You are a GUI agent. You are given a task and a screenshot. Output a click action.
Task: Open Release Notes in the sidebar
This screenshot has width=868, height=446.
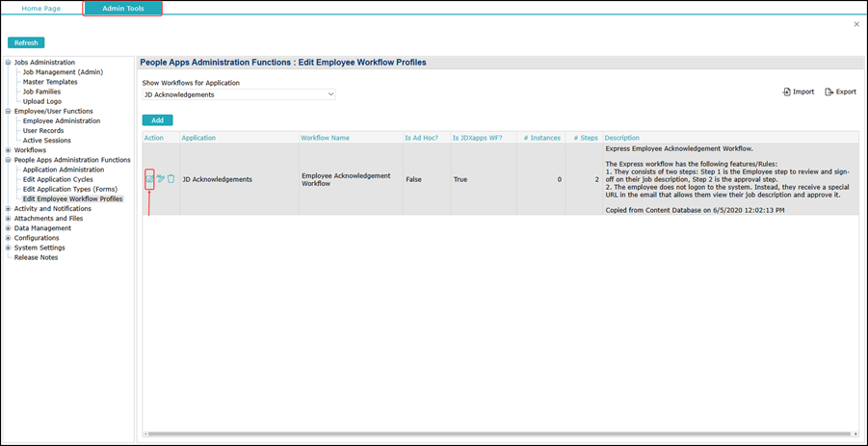tap(36, 257)
